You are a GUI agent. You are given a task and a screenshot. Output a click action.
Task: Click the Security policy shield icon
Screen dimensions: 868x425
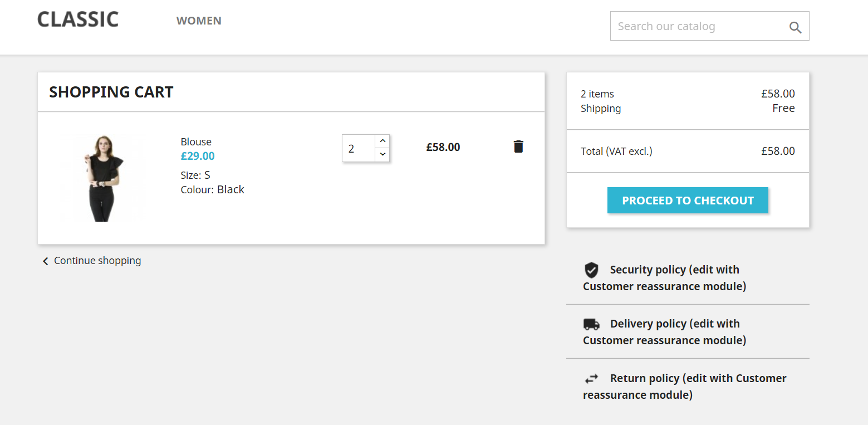[x=591, y=270]
